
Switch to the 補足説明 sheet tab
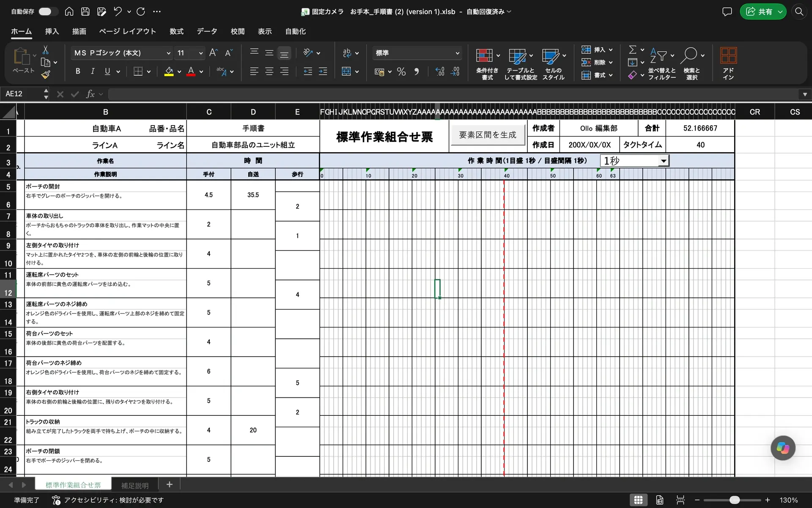(135, 485)
